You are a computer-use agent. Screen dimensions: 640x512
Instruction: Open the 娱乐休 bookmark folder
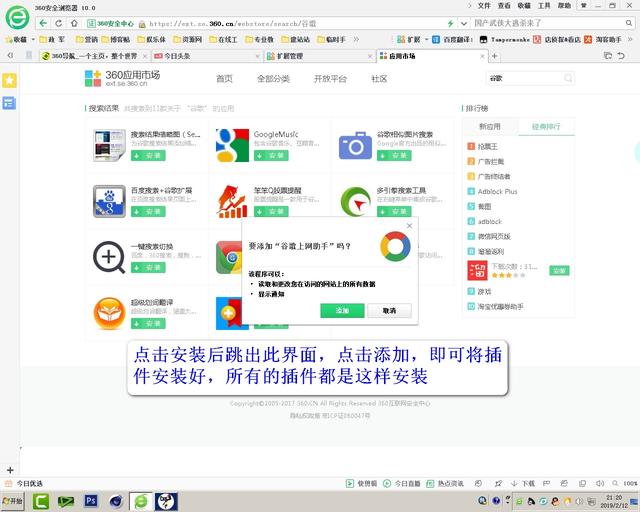(x=151, y=40)
